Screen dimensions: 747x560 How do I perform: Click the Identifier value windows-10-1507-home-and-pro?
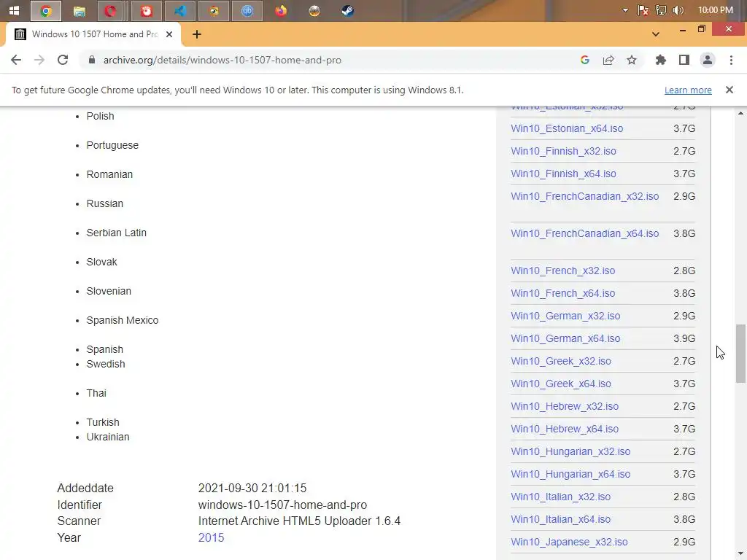(282, 505)
